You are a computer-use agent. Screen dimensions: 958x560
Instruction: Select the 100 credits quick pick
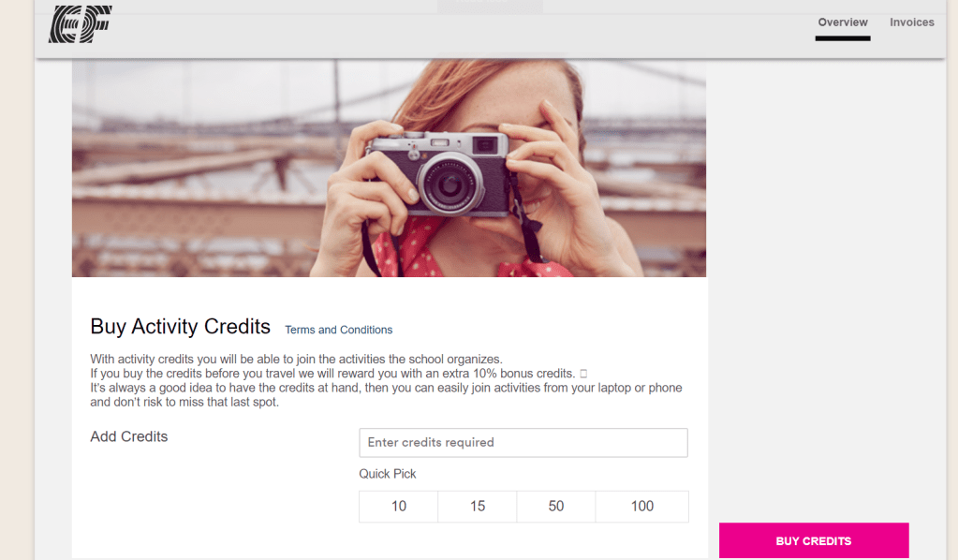(x=642, y=506)
